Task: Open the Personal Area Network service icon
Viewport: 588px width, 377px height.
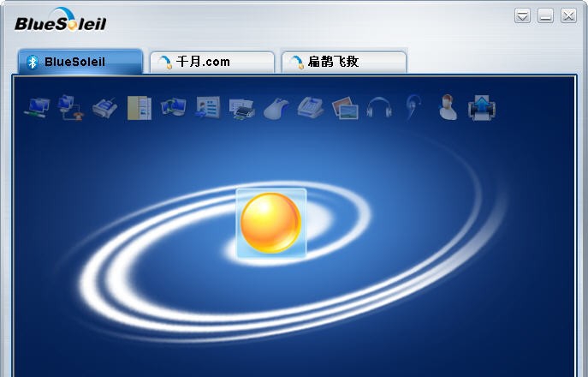Action: point(37,107)
